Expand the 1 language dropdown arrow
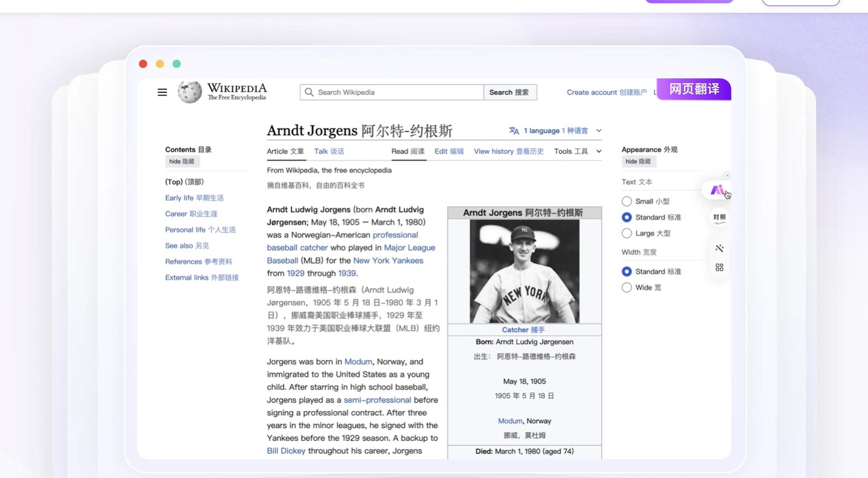868x478 pixels. [x=598, y=131]
